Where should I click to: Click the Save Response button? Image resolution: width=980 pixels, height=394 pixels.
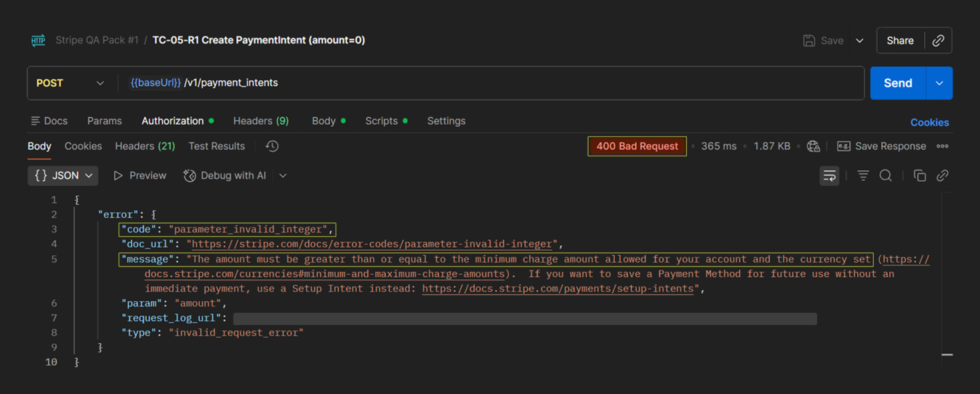pos(882,146)
